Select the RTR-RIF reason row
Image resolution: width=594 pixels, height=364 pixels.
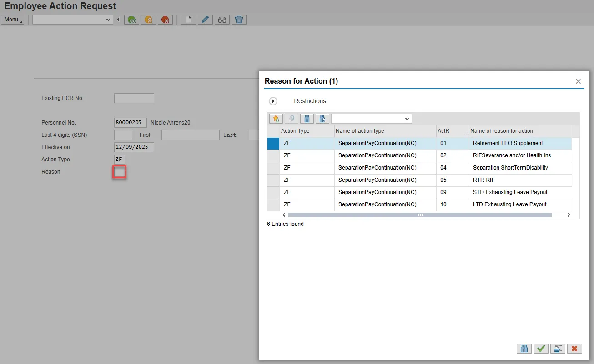point(483,180)
